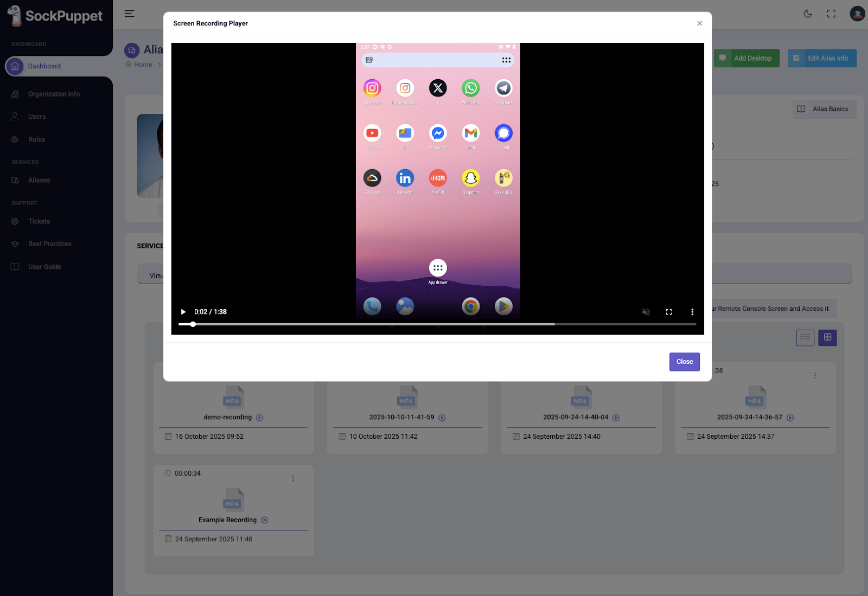Viewport: 868px width, 596px height.
Task: Open Aliases in the sidebar
Action: tap(39, 180)
